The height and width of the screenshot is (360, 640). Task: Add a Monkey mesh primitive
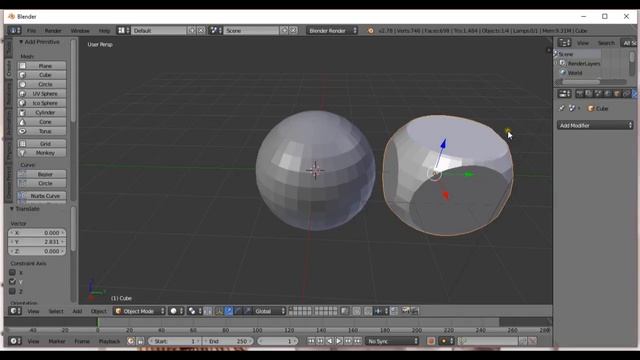coord(42,153)
